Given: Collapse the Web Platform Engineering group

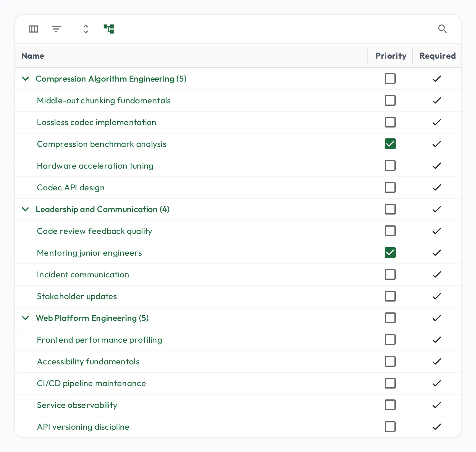Looking at the screenshot, I should (26, 318).
